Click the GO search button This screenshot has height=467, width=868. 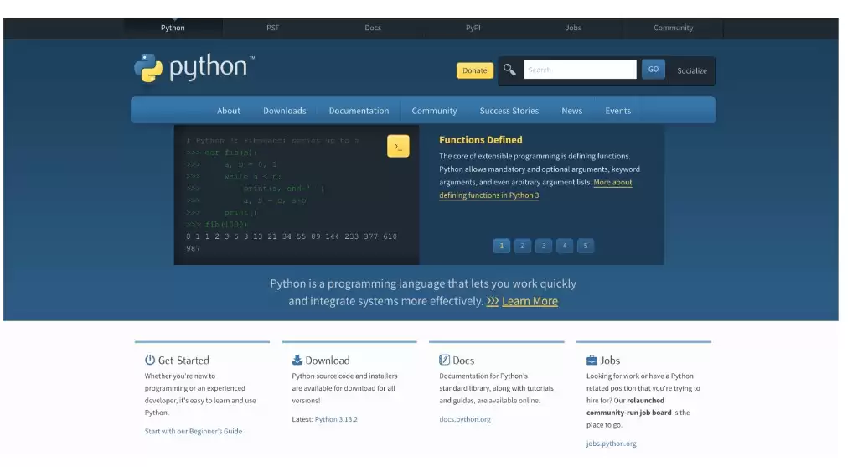point(654,70)
